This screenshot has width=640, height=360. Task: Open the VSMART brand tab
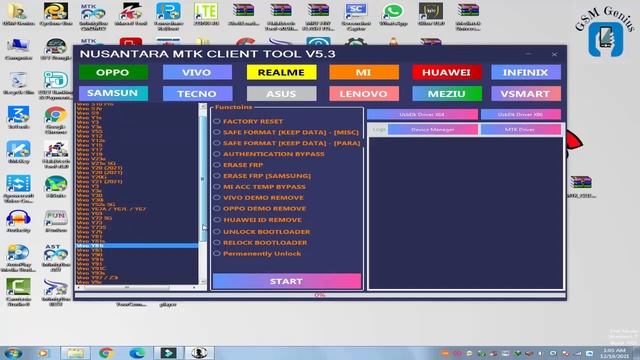526,93
